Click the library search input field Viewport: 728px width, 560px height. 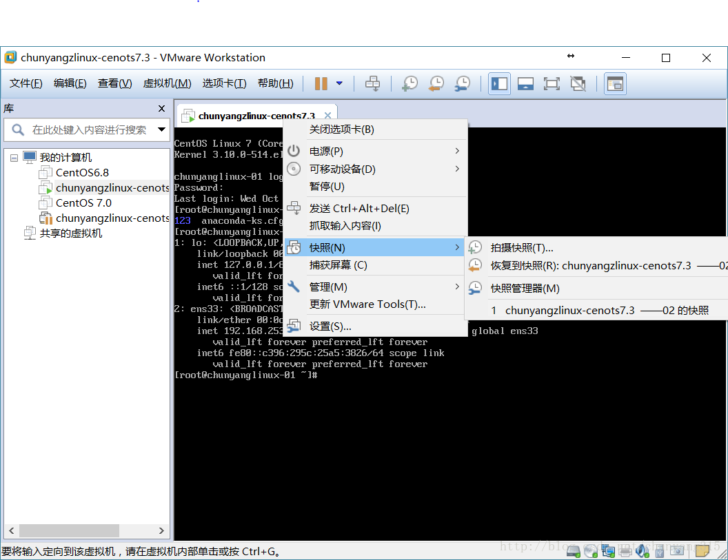88,130
